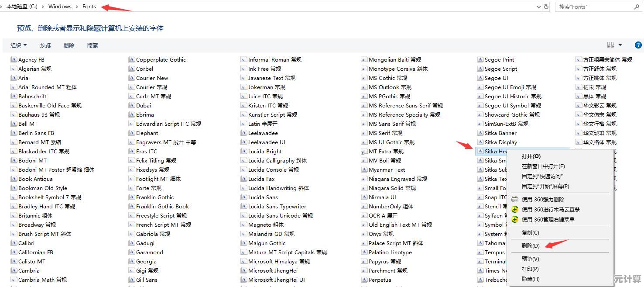Select the Courier New font icon
The width and height of the screenshot is (644, 287).
pyautogui.click(x=131, y=78)
